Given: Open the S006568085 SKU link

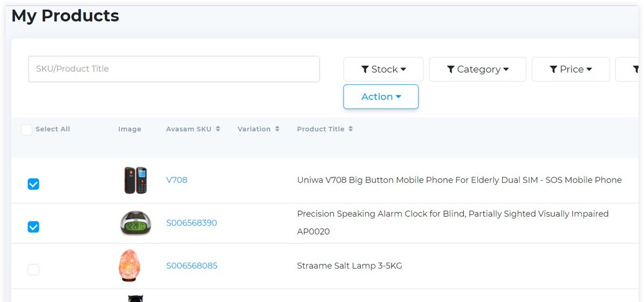Looking at the screenshot, I should [x=191, y=266].
